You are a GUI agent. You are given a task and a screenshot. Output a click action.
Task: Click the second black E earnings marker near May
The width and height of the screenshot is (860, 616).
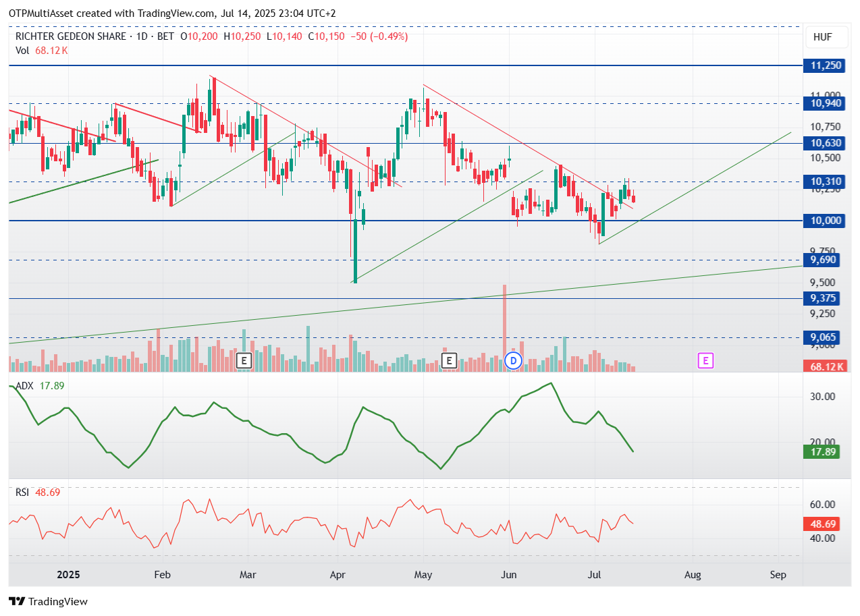449,361
